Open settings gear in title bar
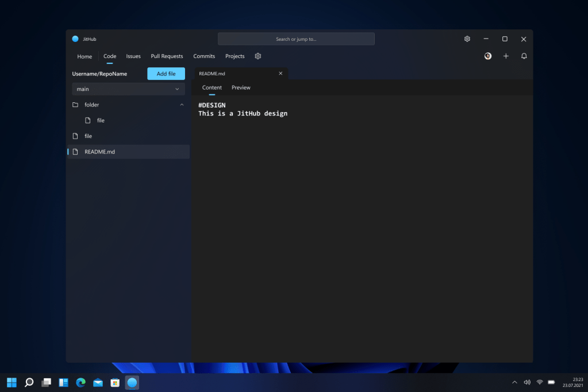Image resolution: width=588 pixels, height=392 pixels. (x=467, y=39)
